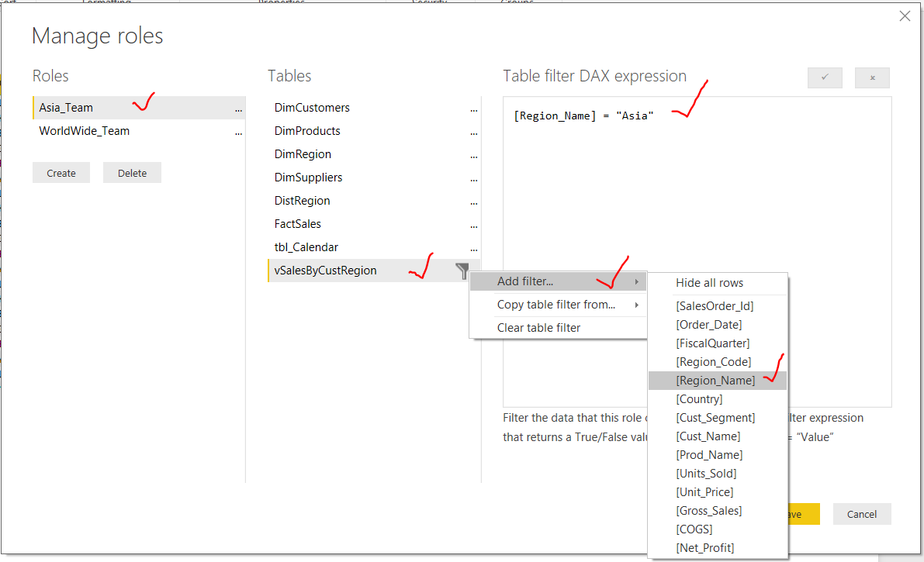Open the ellipsis menu for tbl_Calendar
The height and width of the screenshot is (562, 924).
[x=474, y=249]
